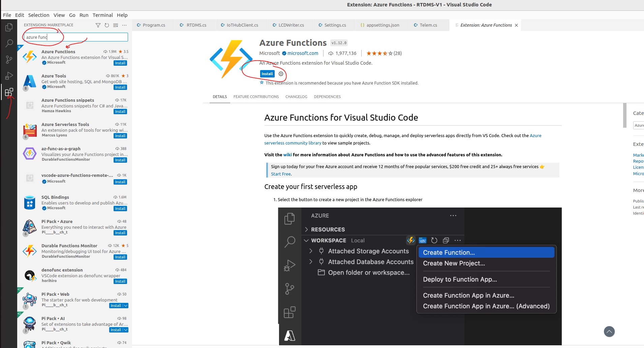The width and height of the screenshot is (644, 348).
Task: Click the scroll-to-top arrow button
Action: coord(609,332)
